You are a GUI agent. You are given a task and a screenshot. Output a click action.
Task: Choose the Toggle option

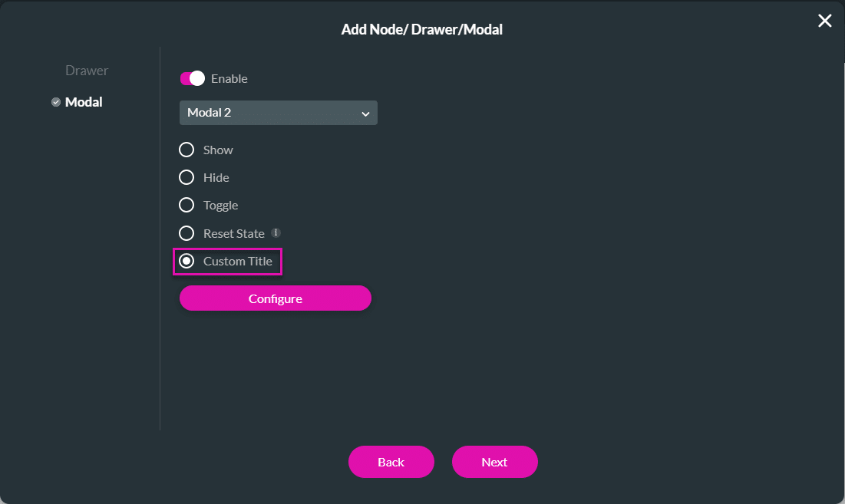point(186,205)
